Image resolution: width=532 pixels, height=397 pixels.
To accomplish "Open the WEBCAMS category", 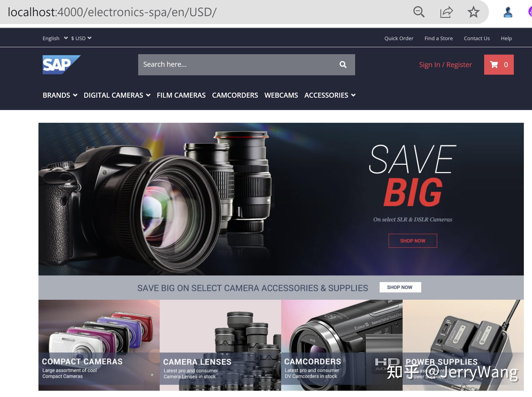I will tap(281, 95).
